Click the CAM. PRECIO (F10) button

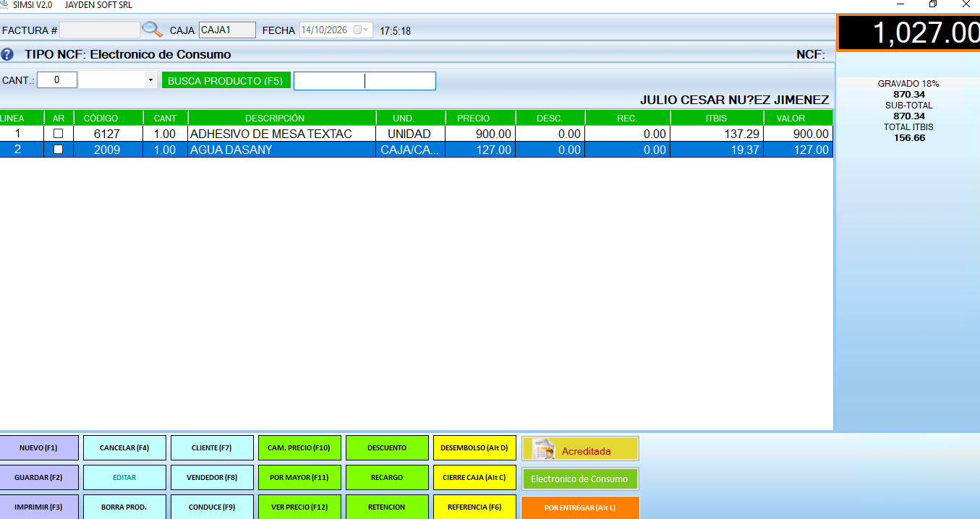point(299,448)
